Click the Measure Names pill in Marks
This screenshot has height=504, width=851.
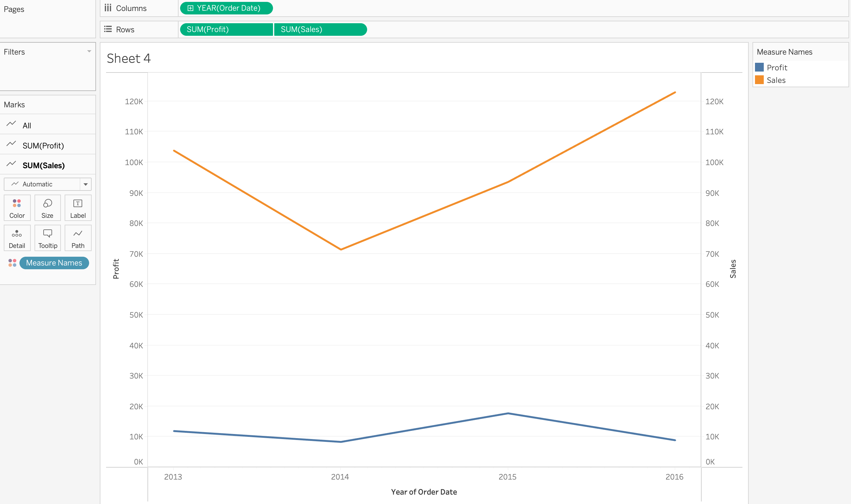pyautogui.click(x=54, y=263)
